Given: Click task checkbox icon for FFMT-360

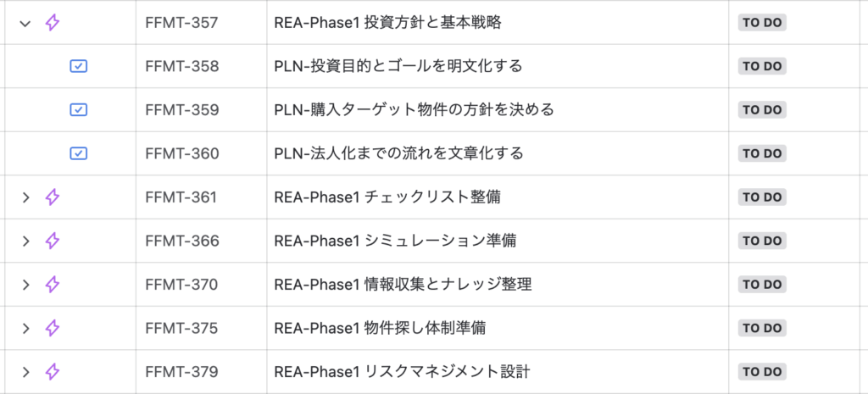Looking at the screenshot, I should 79,153.
